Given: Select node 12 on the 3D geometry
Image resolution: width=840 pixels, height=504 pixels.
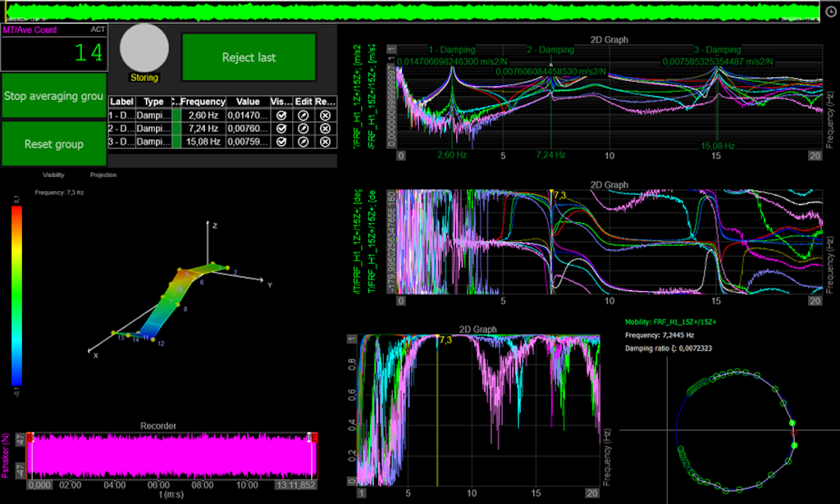Looking at the screenshot, I should point(153,339).
